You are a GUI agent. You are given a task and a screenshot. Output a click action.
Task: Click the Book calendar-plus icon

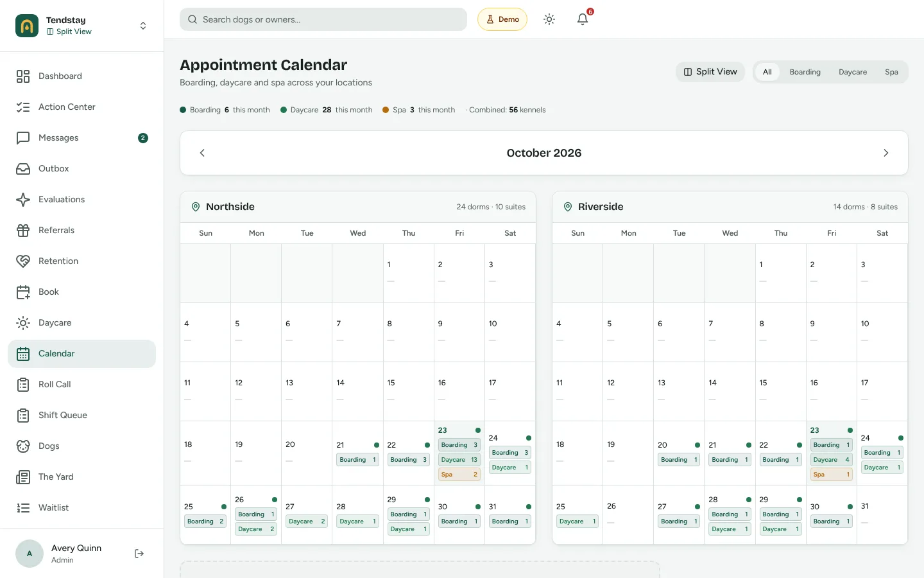coord(23,292)
